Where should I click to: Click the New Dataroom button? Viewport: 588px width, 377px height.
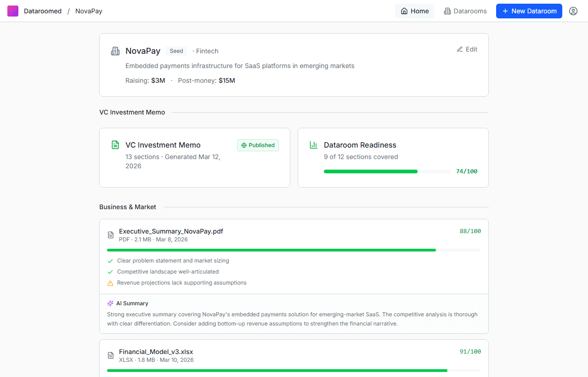click(x=529, y=11)
